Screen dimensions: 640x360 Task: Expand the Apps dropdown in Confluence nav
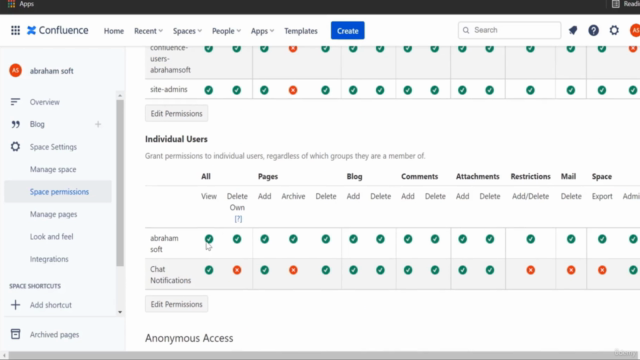262,31
